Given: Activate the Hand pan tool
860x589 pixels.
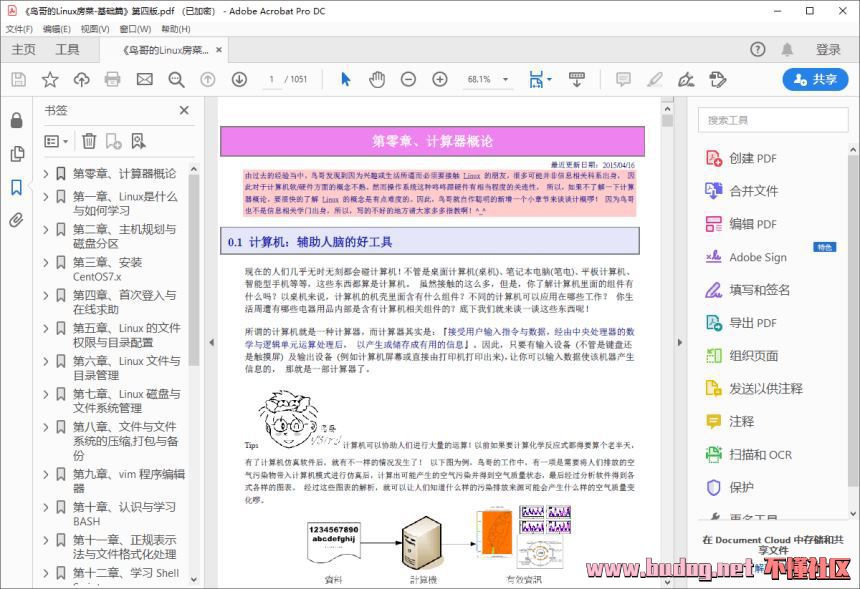Looking at the screenshot, I should (x=377, y=80).
